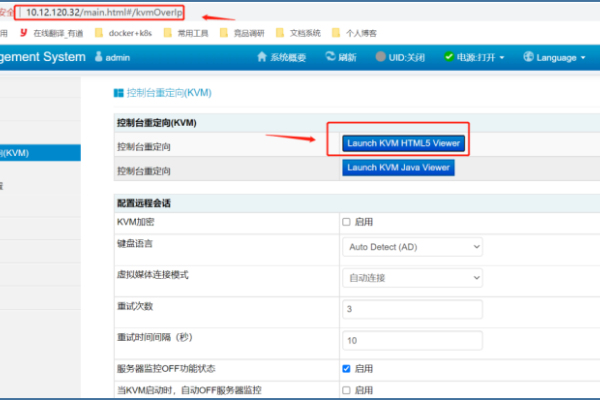
Task: Uncheck 服务器监控OFF功能状态 启用 checkbox
Action: click(347, 368)
